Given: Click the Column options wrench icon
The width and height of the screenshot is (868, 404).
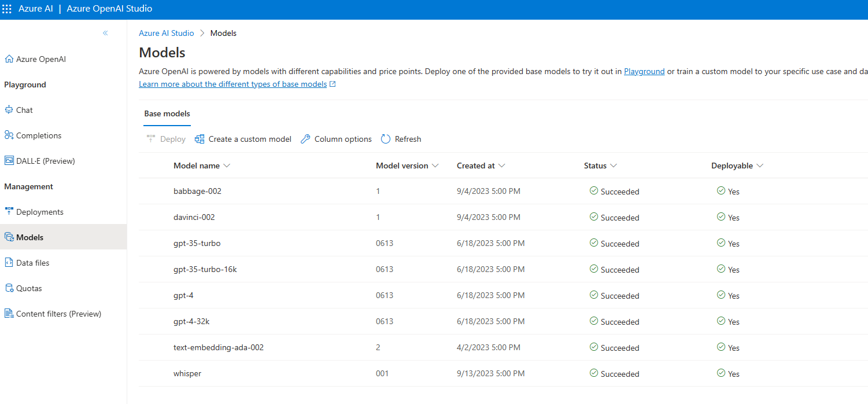Looking at the screenshot, I should [x=305, y=139].
